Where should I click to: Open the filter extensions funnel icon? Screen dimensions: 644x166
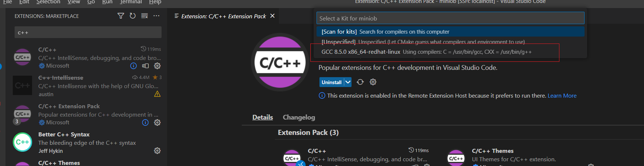121,16
